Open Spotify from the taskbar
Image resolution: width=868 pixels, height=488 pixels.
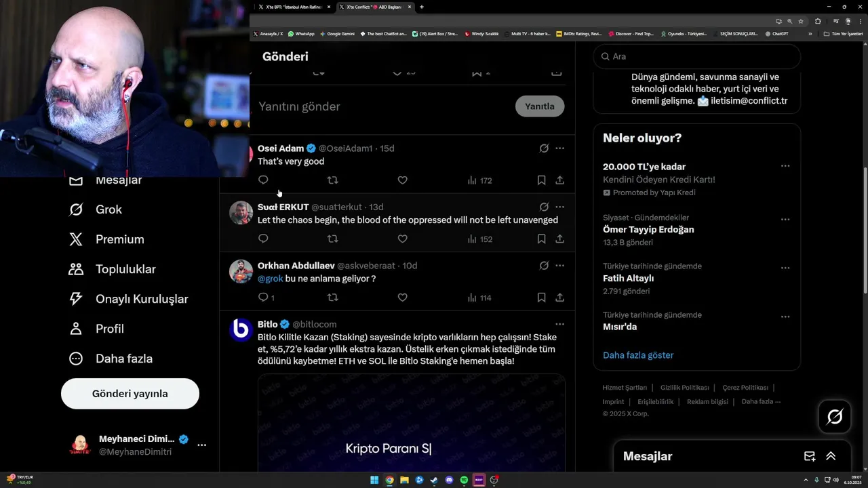(x=464, y=480)
